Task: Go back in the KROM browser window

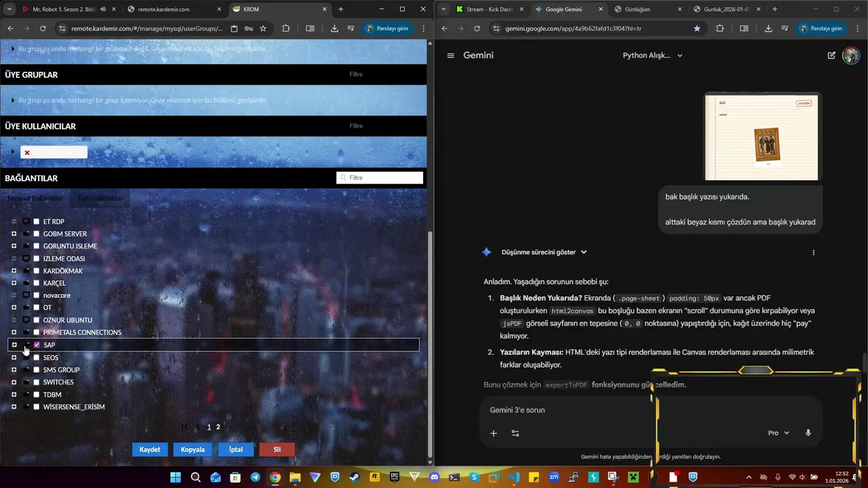Action: (10, 28)
